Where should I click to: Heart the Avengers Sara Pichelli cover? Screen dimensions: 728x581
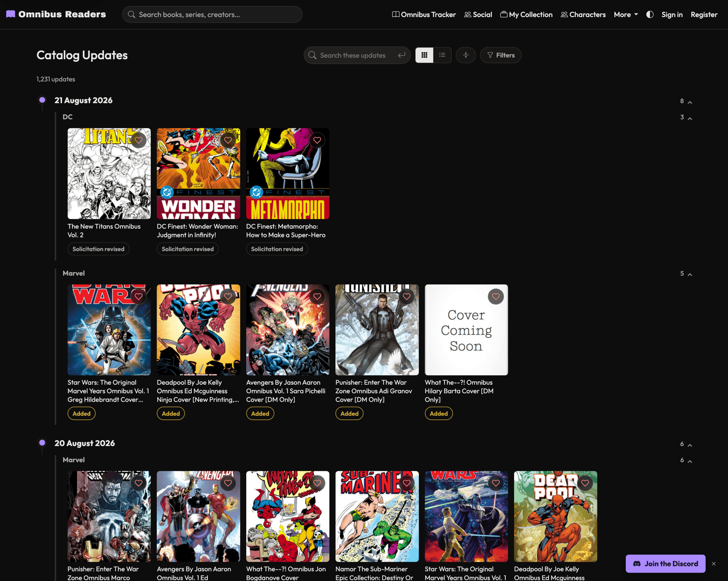[x=317, y=297]
